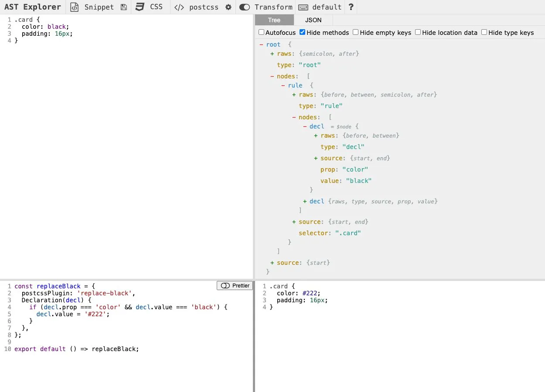Enable the Autofocus checkbox
Viewport: 545px width, 392px height.
tap(262, 32)
